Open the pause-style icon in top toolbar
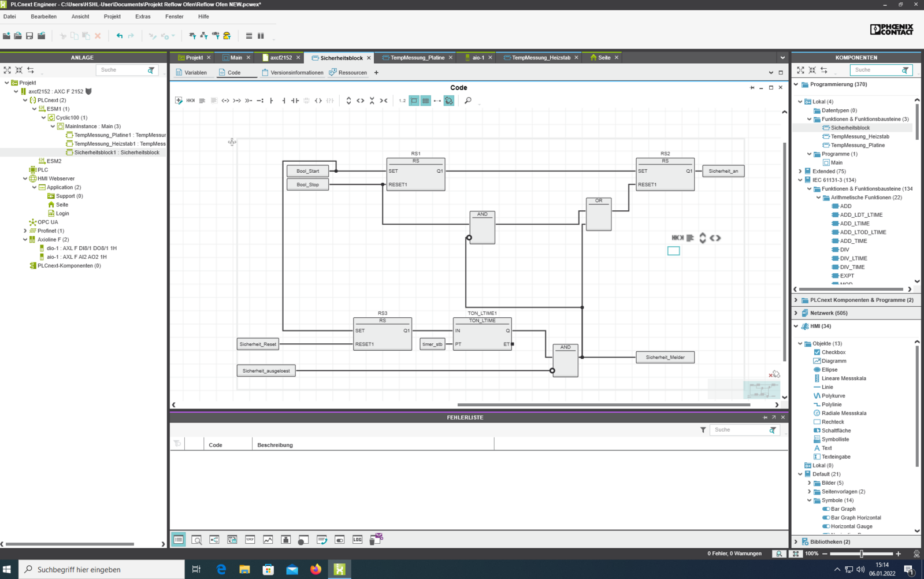Image resolution: width=924 pixels, height=579 pixels. [261, 36]
